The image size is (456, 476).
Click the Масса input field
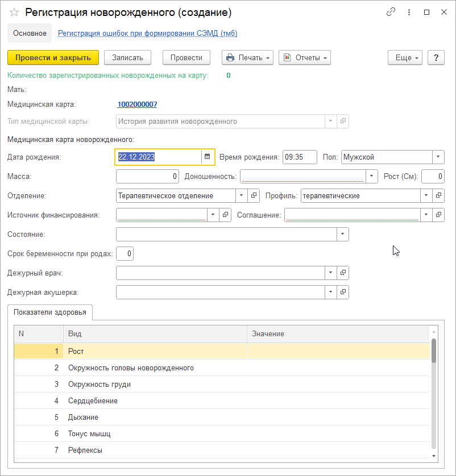tap(147, 176)
